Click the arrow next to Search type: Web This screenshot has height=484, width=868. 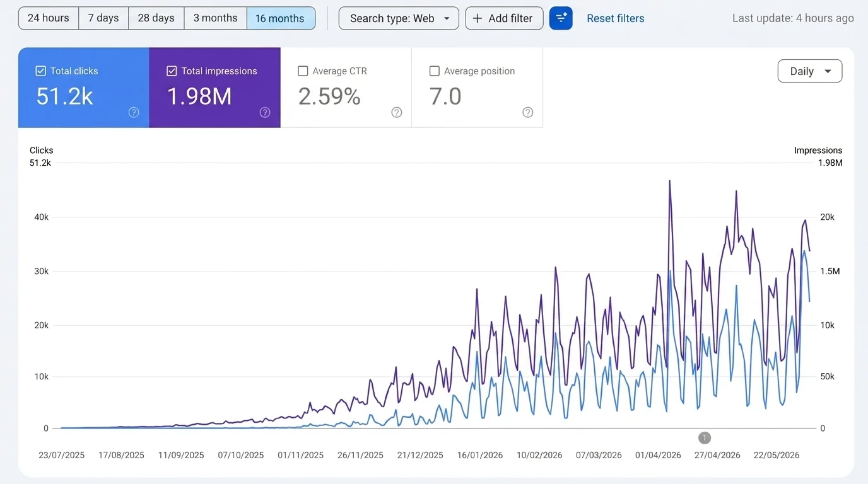(447, 18)
